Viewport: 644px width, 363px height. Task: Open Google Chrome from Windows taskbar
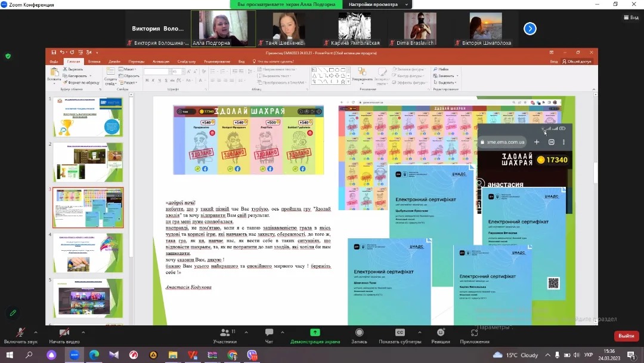232,355
